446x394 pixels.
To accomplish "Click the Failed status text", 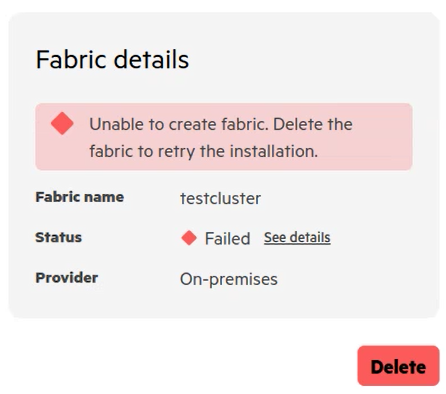I will (227, 239).
